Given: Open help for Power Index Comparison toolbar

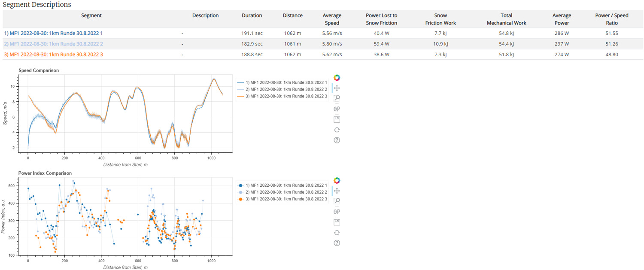Looking at the screenshot, I should click(x=337, y=243).
